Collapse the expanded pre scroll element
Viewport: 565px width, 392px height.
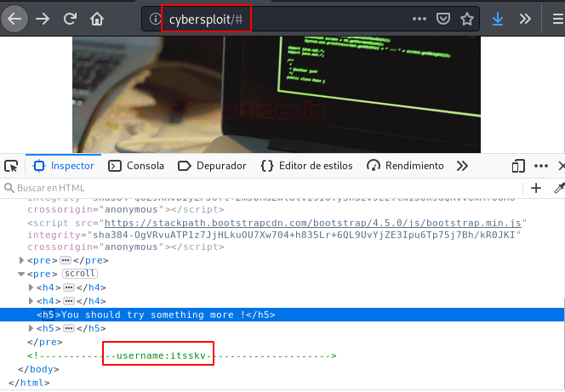(x=21, y=274)
